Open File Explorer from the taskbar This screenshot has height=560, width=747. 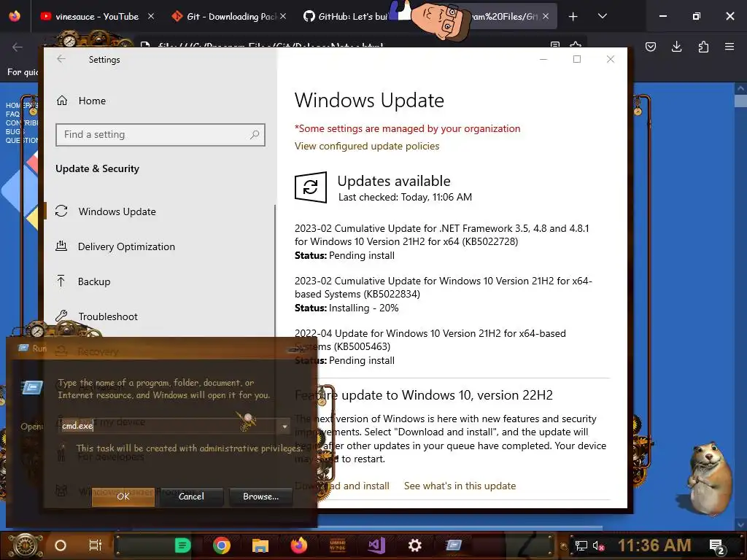click(x=260, y=545)
